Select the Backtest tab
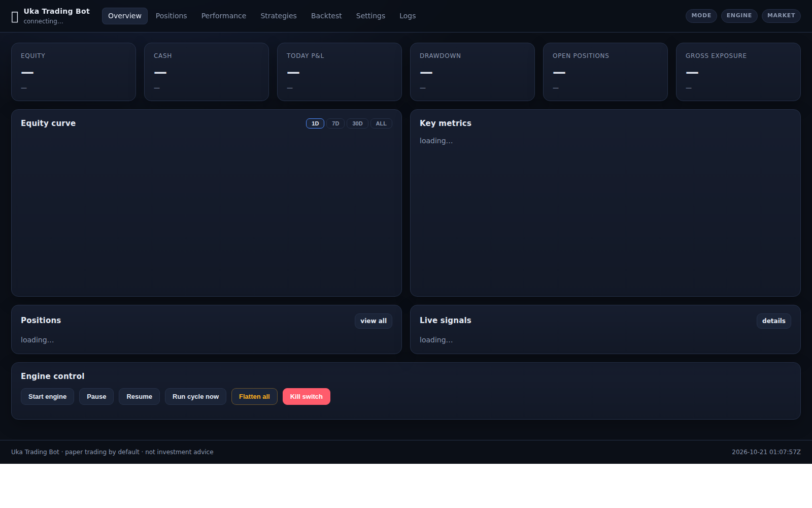 (326, 16)
